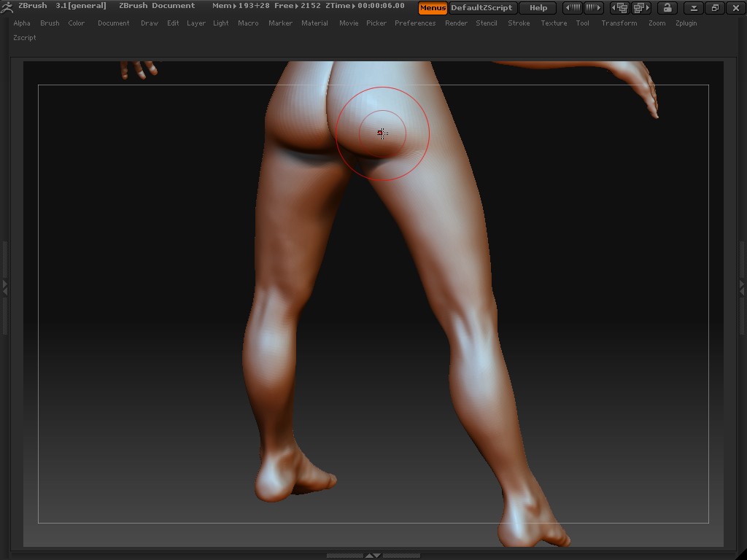The image size is (747, 560).
Task: Open the Stroke menu
Action: (519, 23)
